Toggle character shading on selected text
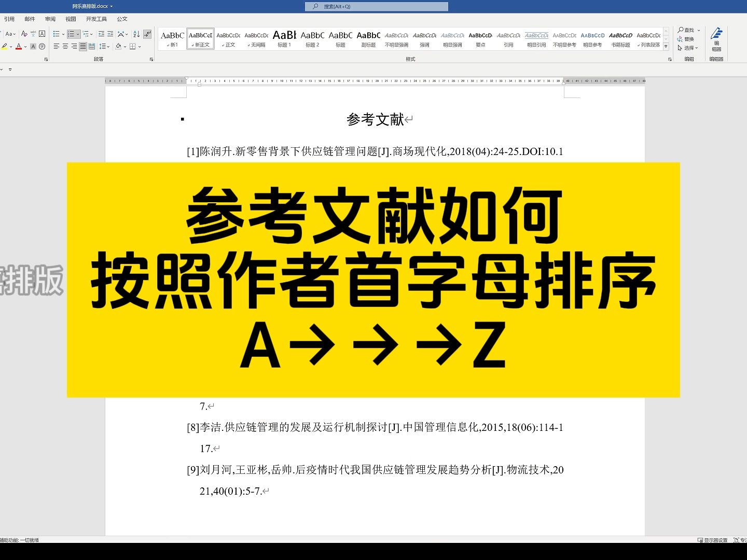 click(x=33, y=47)
